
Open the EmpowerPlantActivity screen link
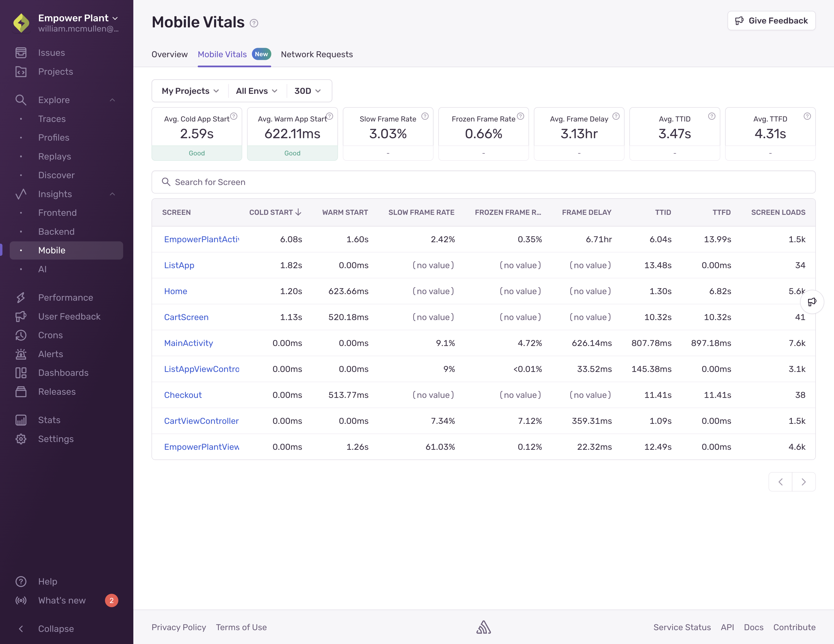(202, 239)
